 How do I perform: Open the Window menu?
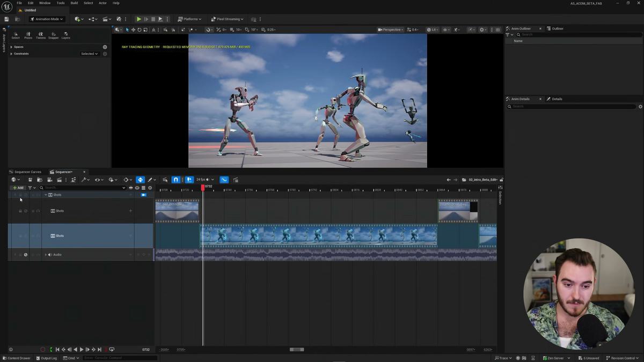click(x=44, y=3)
